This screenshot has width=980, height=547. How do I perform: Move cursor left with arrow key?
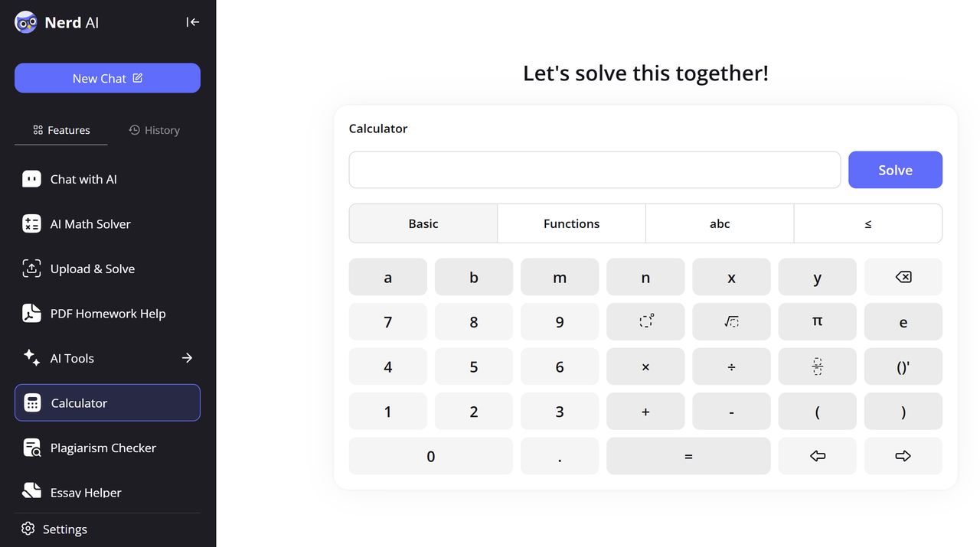[817, 456]
